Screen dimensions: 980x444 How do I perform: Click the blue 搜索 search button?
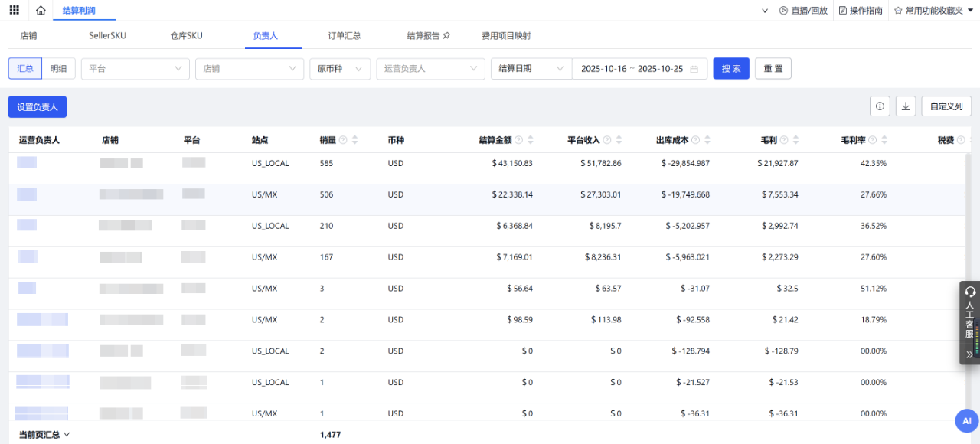(731, 68)
